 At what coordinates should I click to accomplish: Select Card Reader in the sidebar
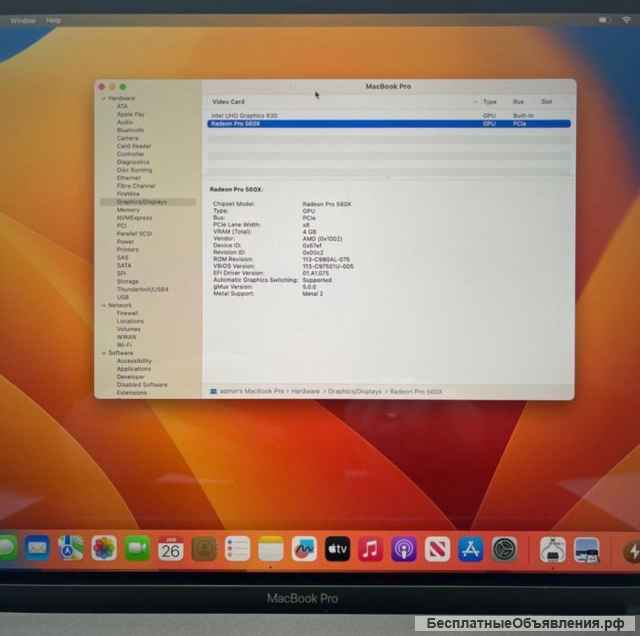pos(133,146)
